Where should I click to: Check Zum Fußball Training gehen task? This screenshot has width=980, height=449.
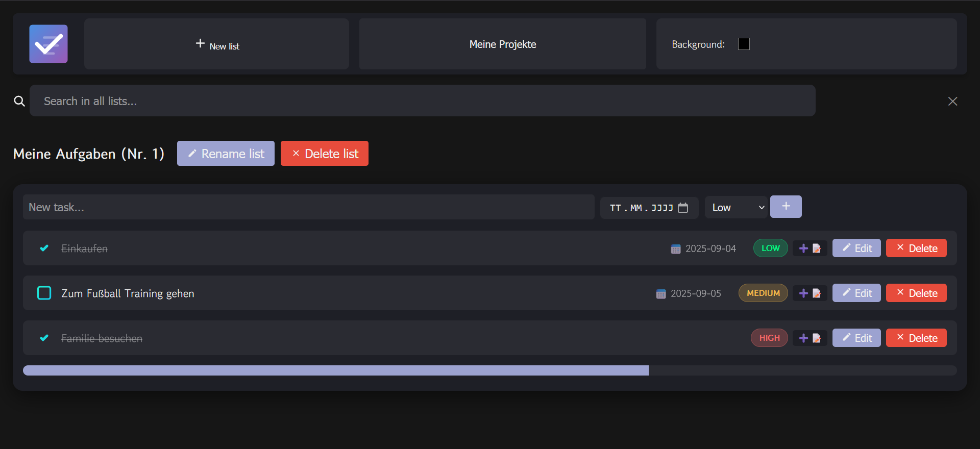[x=44, y=293]
